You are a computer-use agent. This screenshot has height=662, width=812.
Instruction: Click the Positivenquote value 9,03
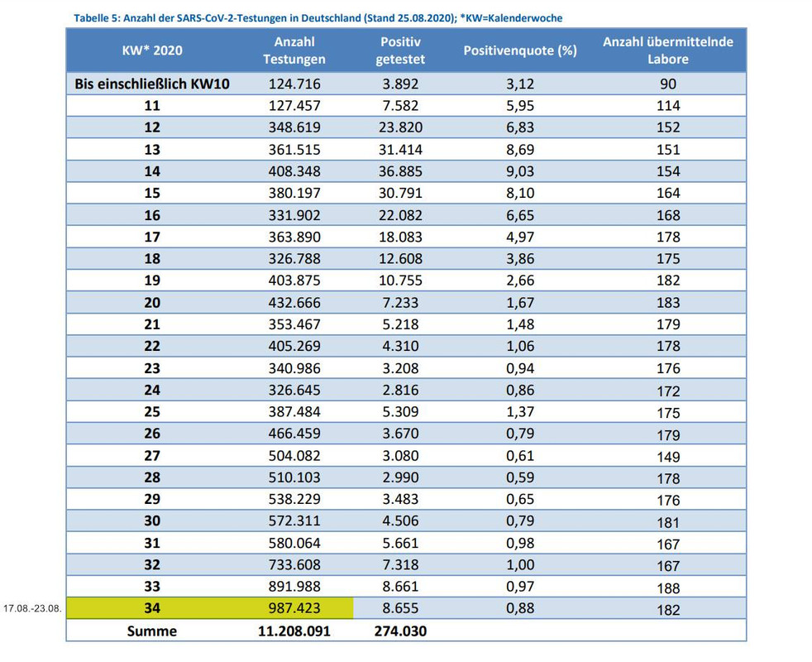click(520, 171)
